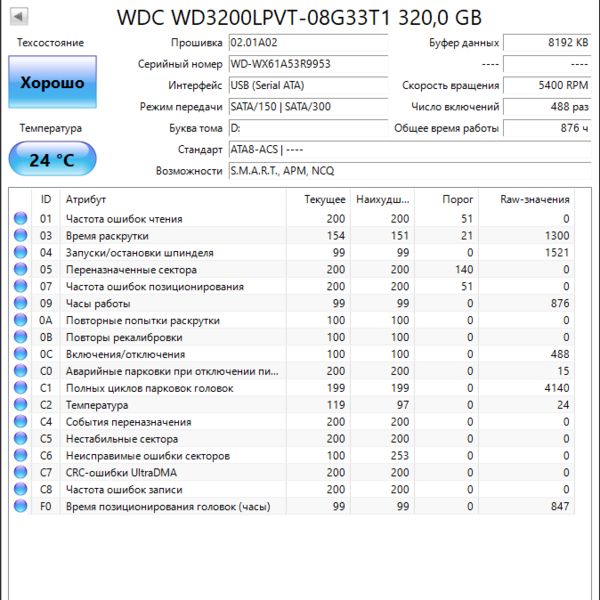
Task: Click the Наихудш... column header
Action: coord(382,199)
